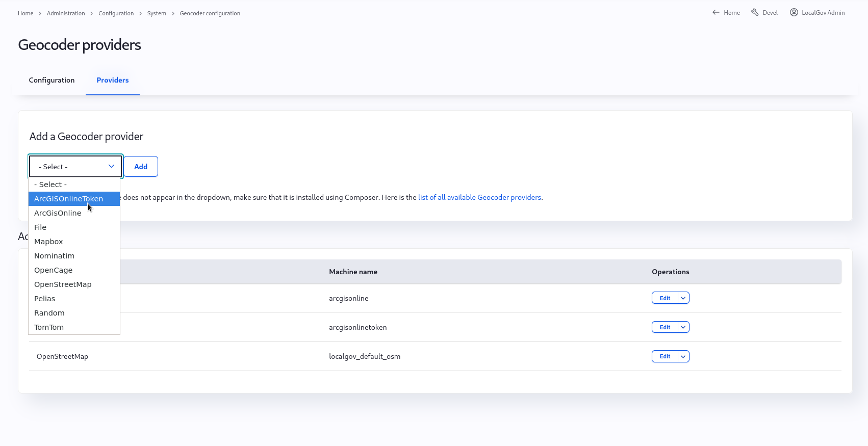868x446 pixels.
Task: Choose the '- Select -' dropdown option
Action: 74,185
